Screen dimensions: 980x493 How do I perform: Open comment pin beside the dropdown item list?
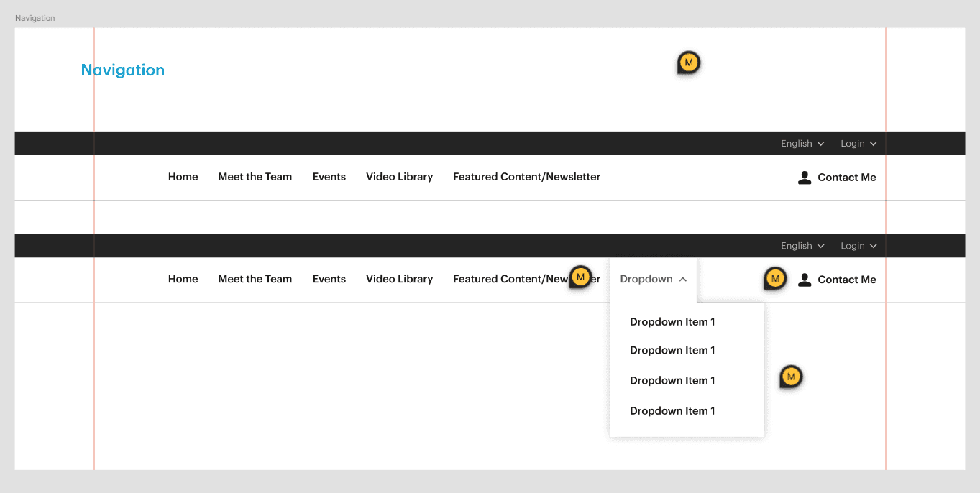[x=791, y=377]
